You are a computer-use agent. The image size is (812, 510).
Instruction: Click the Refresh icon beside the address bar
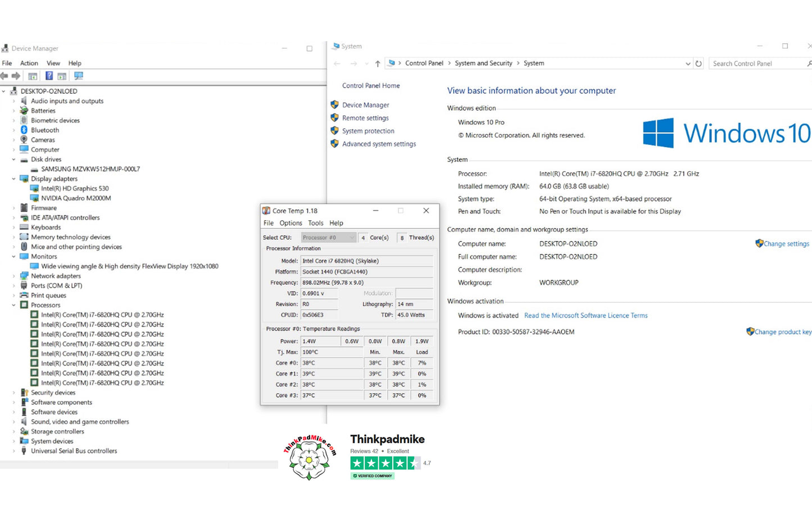point(698,63)
